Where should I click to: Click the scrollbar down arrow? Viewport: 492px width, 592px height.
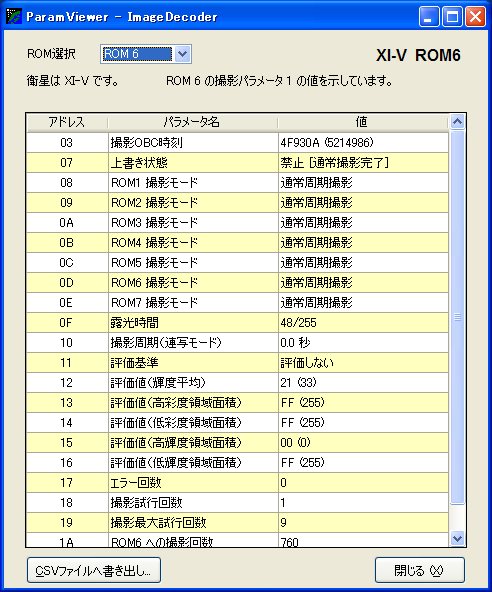(x=457, y=538)
